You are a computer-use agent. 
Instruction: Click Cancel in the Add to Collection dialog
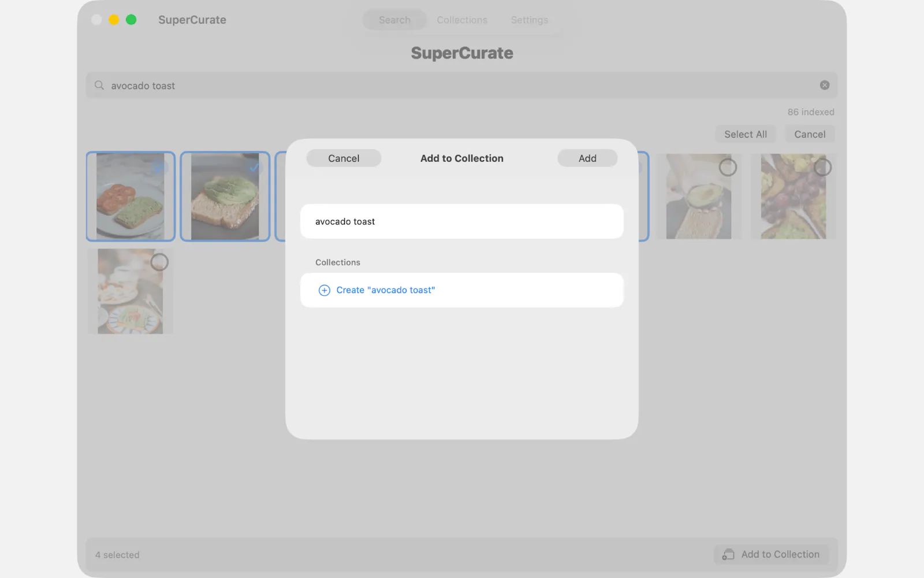(344, 158)
